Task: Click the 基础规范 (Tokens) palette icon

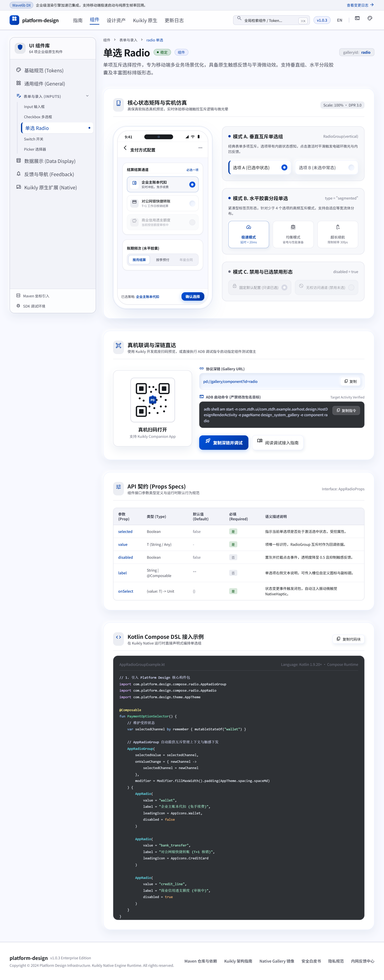Action: 19,70
